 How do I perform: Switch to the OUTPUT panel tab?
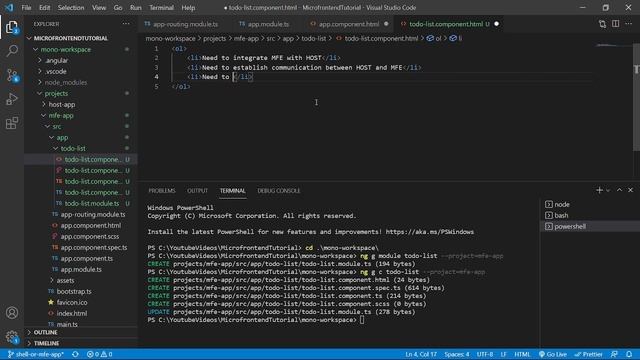pos(198,191)
